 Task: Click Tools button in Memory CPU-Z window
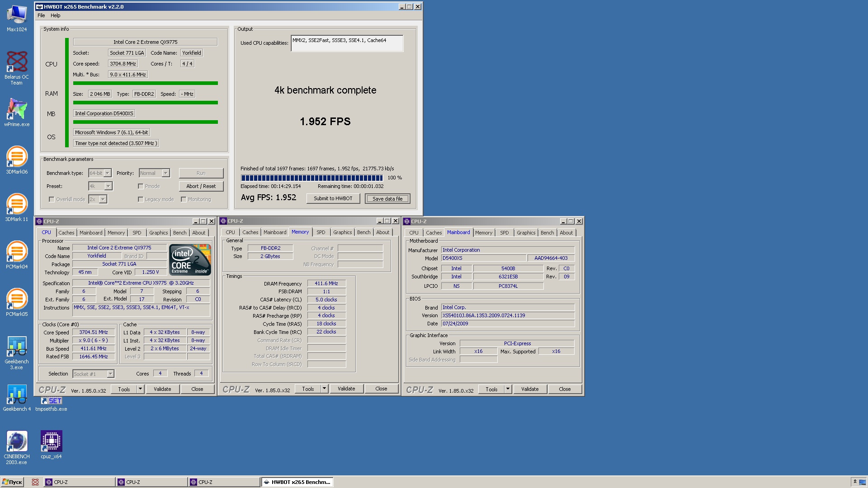pos(308,389)
